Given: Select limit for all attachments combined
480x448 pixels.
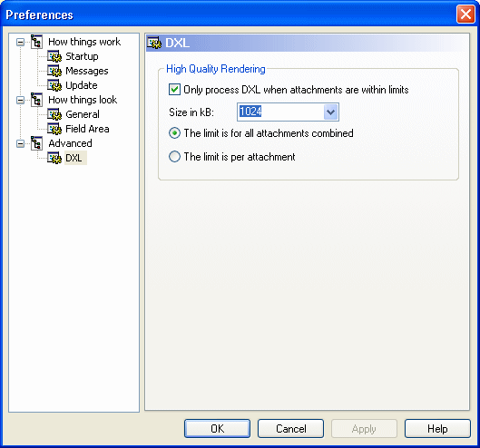Looking at the screenshot, I should 174,133.
